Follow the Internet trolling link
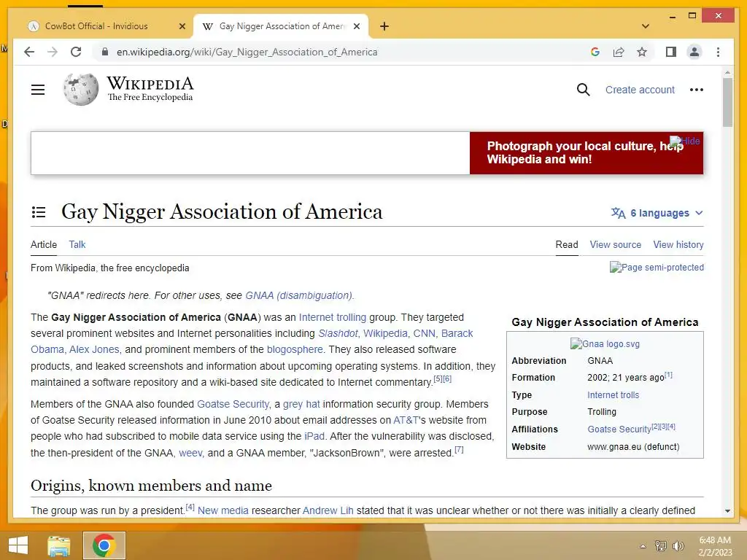This screenshot has width=747, height=560. [x=333, y=317]
